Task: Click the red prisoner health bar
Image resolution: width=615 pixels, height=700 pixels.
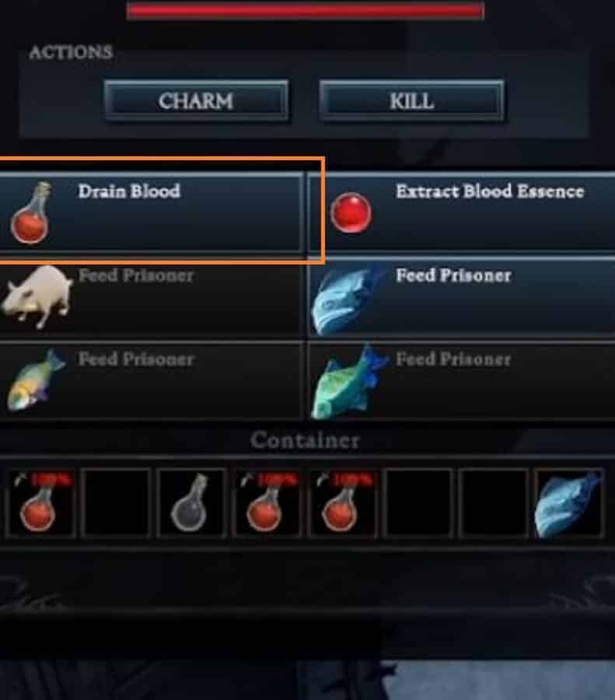Action: point(306,11)
